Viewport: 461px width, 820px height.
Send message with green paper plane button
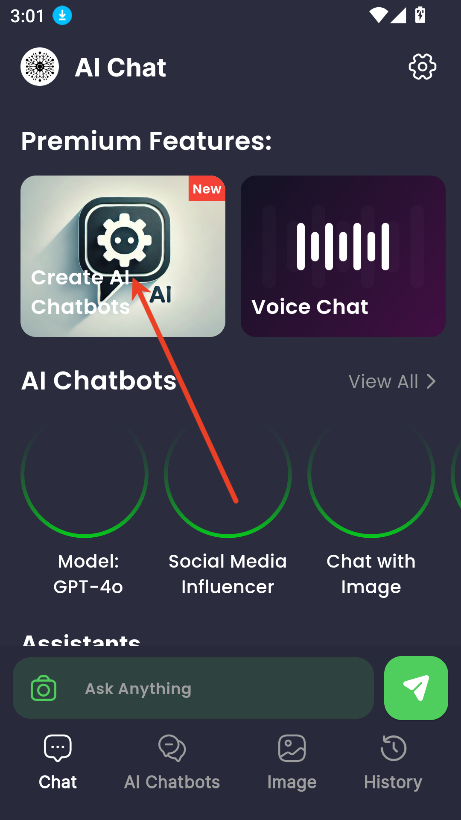click(x=416, y=688)
